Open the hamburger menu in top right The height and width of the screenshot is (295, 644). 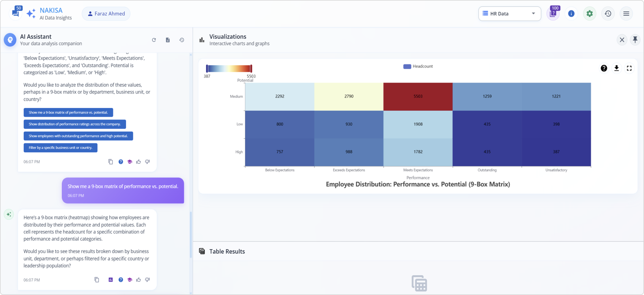626,14
